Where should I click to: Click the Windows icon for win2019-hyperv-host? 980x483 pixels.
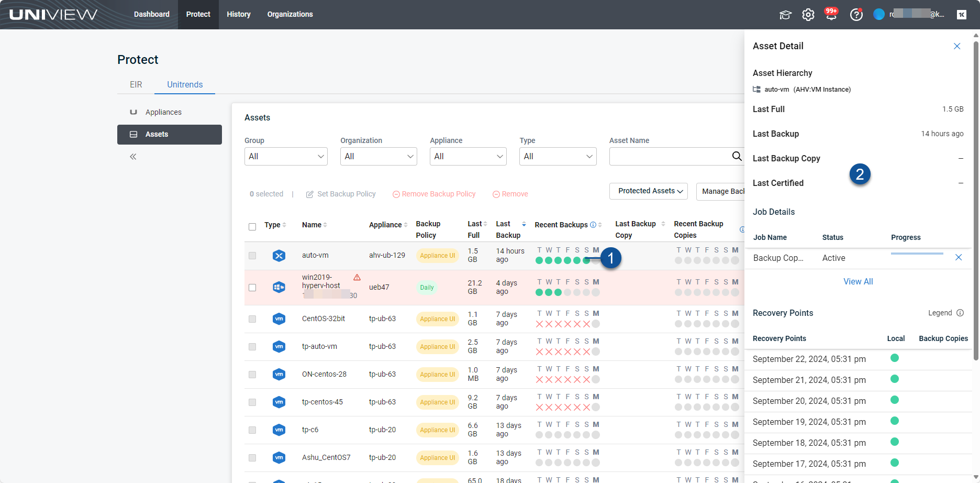point(279,287)
